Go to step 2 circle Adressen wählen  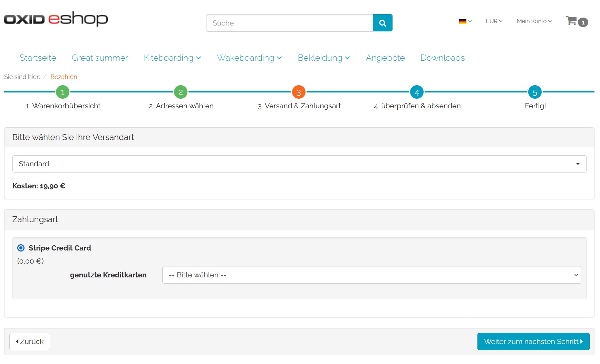coord(181,92)
